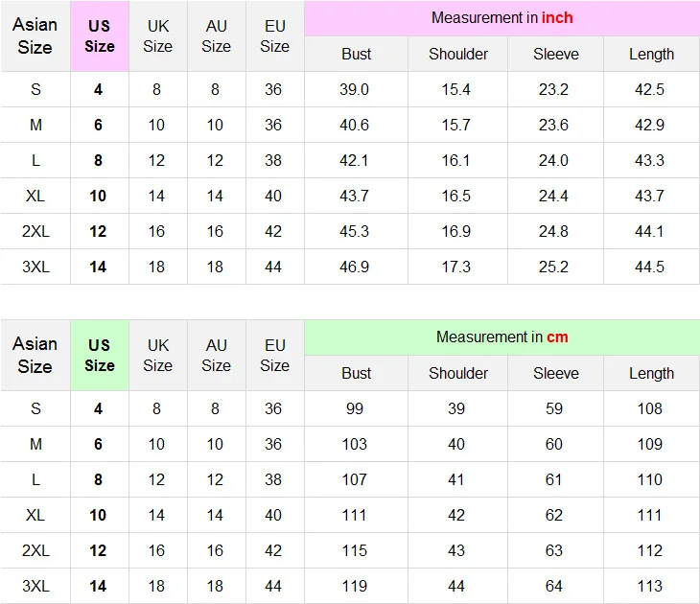Viewport: 700px width, 604px height.
Task: Select AU Size header in the inch table
Action: pos(216,36)
